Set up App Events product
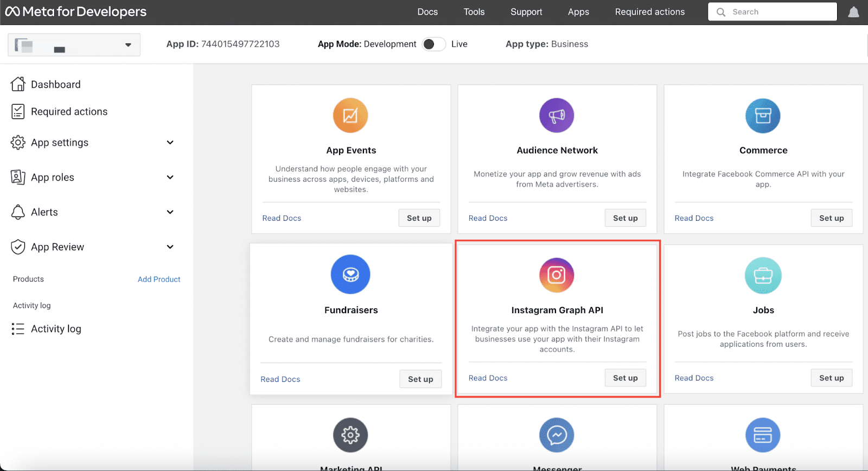 click(419, 218)
